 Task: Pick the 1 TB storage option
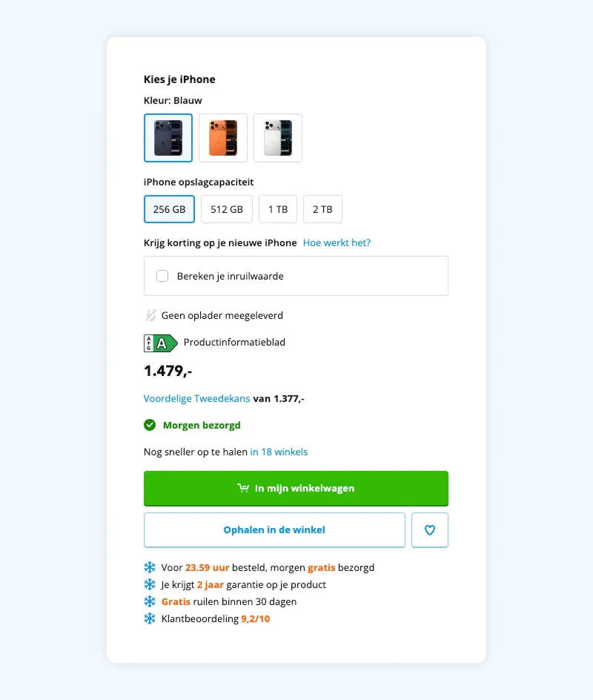[278, 209]
